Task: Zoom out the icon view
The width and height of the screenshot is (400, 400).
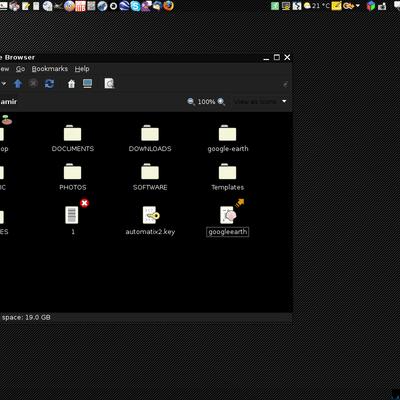Action: click(191, 101)
